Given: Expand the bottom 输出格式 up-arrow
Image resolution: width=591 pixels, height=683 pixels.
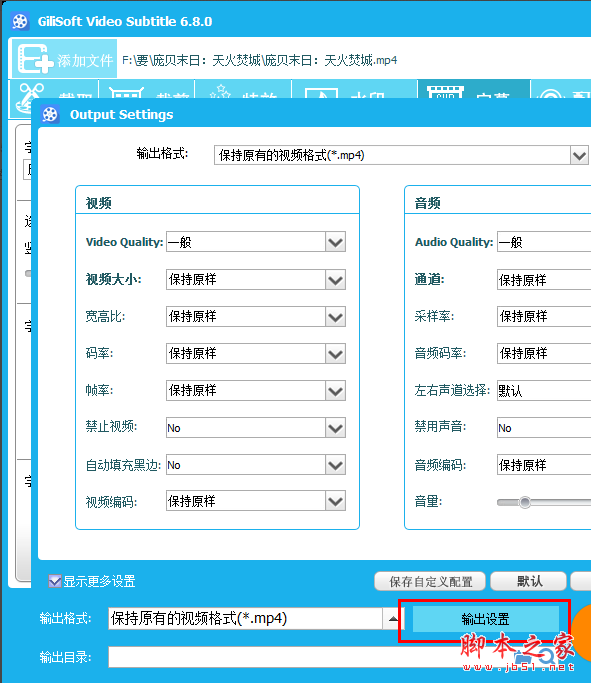Looking at the screenshot, I should [393, 619].
